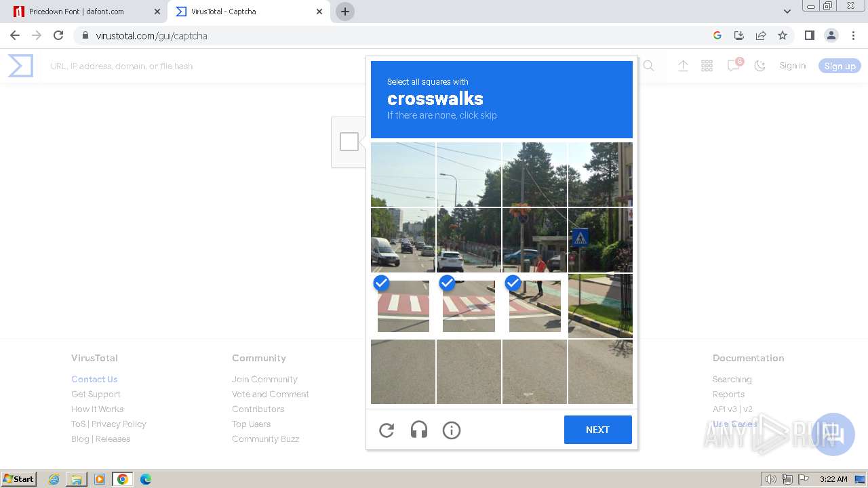Get an audio captcha challenge
This screenshot has height=488, width=868.
pyautogui.click(x=419, y=430)
